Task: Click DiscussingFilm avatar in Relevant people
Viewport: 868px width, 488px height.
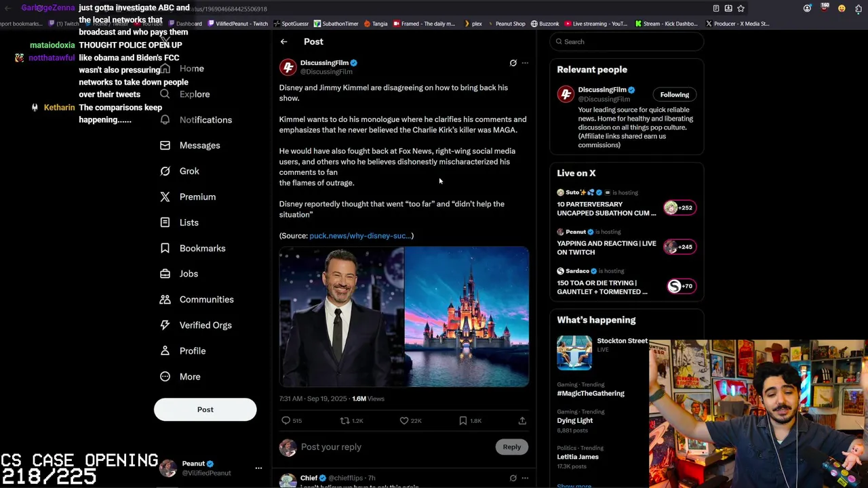Action: 566,95
